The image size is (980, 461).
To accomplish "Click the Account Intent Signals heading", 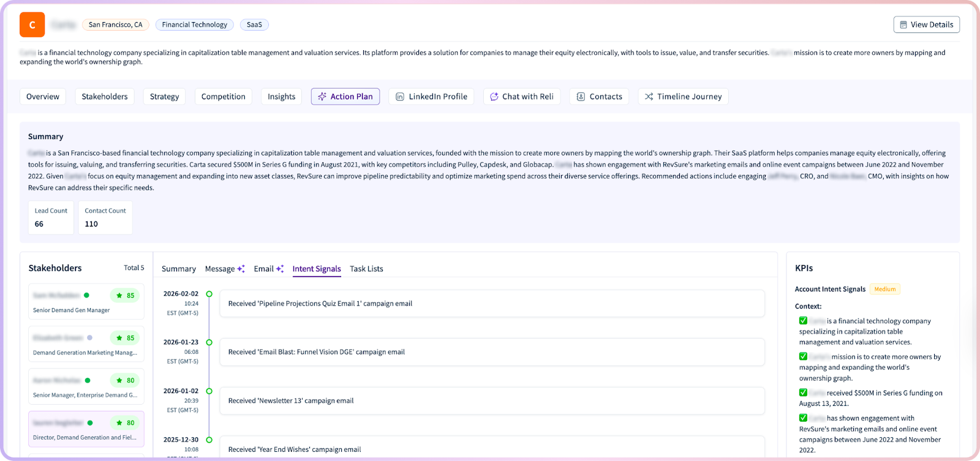I will pyautogui.click(x=830, y=290).
